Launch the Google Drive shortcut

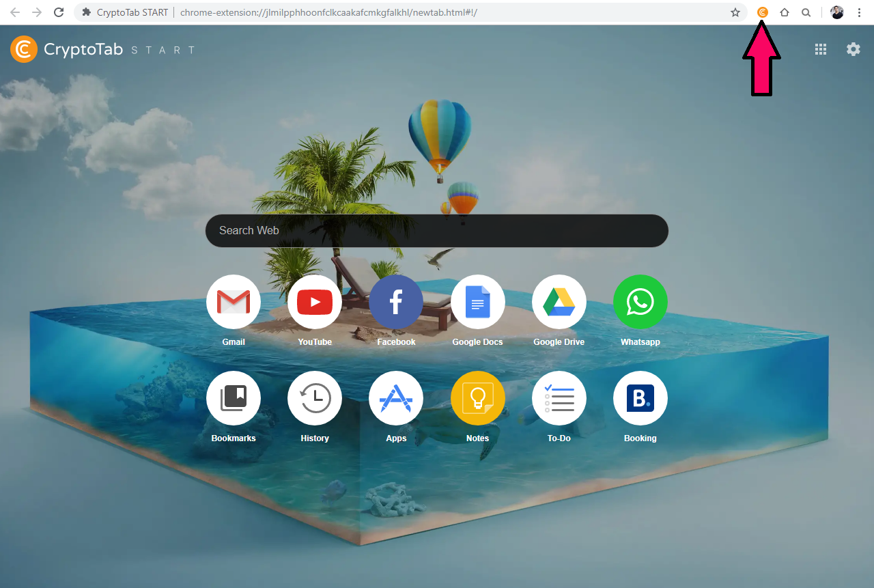[x=559, y=302]
